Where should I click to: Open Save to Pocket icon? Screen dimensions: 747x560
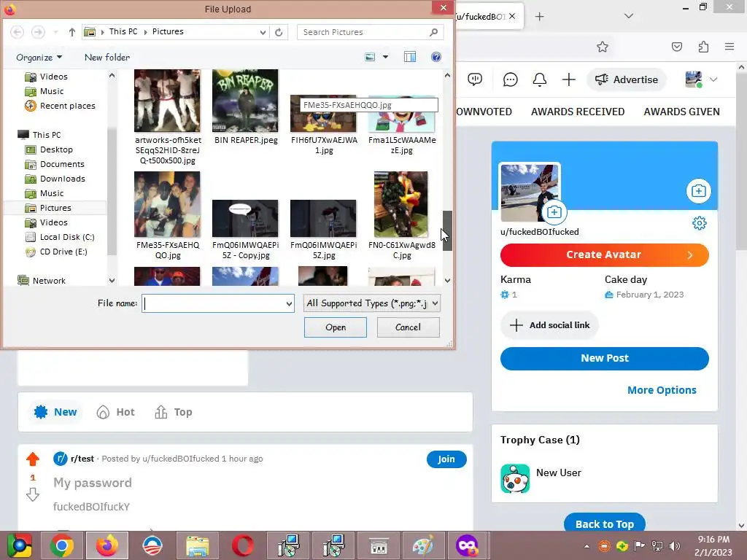coord(676,47)
